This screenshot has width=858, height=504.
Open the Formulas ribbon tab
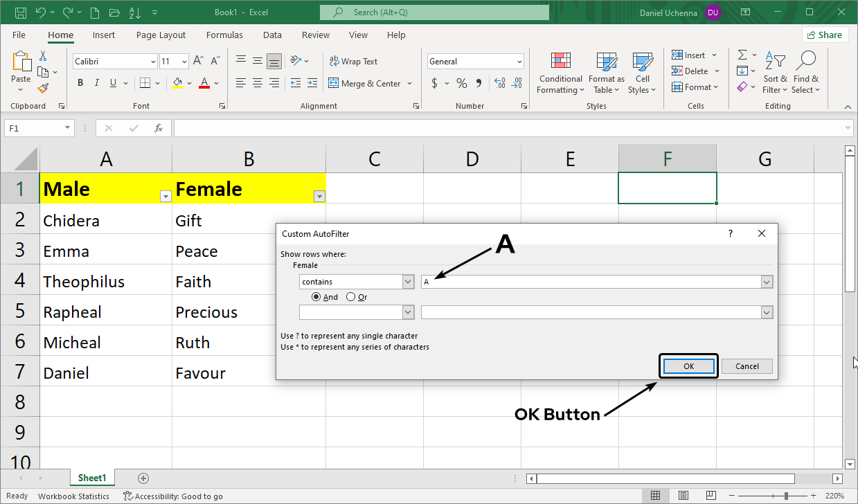[x=224, y=35]
